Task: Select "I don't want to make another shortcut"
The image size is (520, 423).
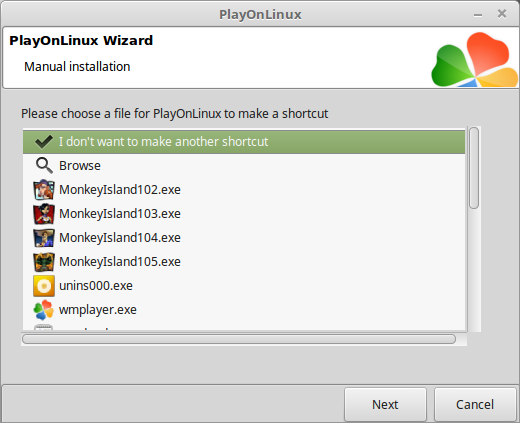Action: click(x=244, y=142)
